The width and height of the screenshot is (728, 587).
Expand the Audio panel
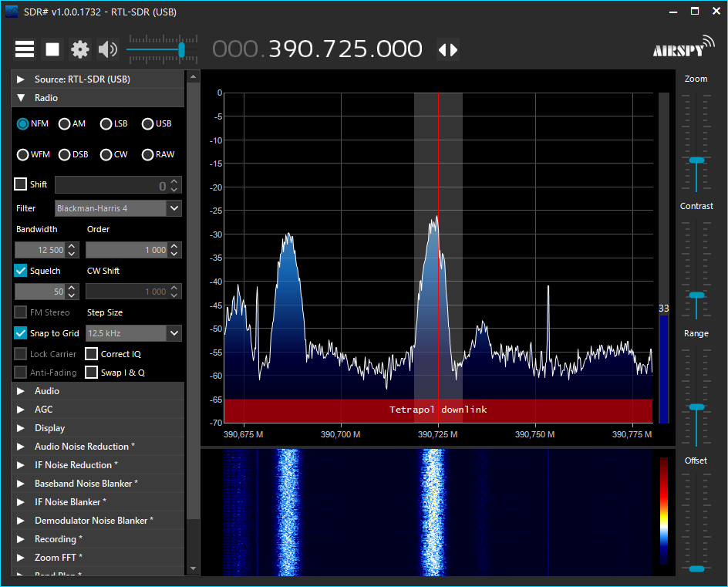point(98,391)
